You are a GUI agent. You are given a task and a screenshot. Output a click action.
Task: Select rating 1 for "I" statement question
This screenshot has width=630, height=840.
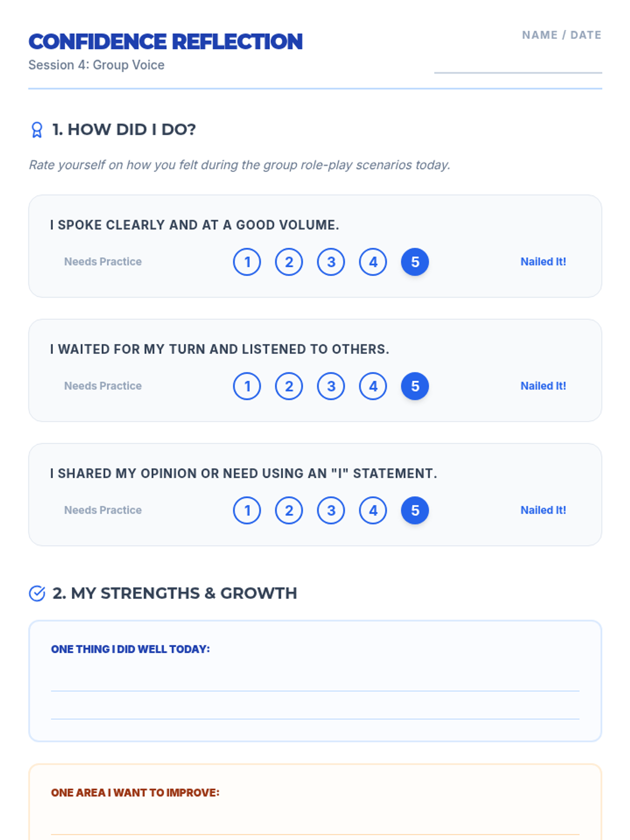[x=247, y=510]
